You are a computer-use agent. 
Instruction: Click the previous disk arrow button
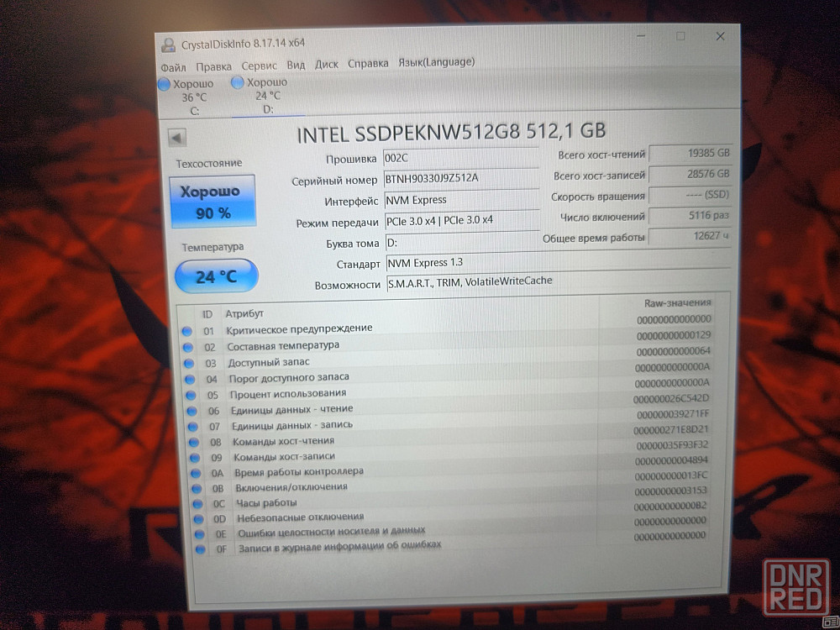(177, 138)
